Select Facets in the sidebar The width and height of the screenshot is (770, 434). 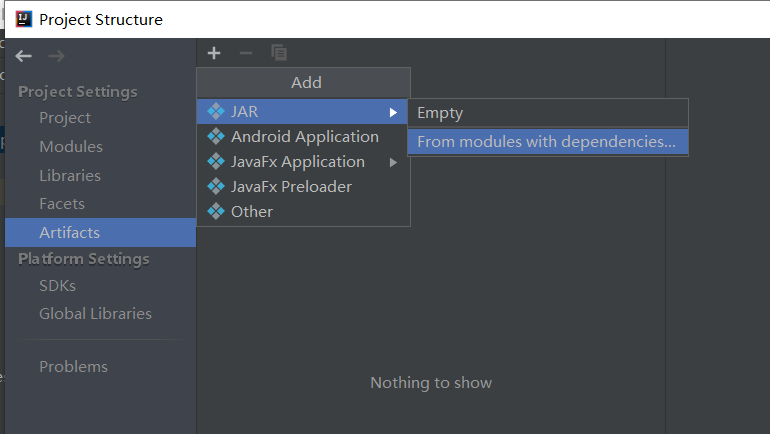[62, 204]
